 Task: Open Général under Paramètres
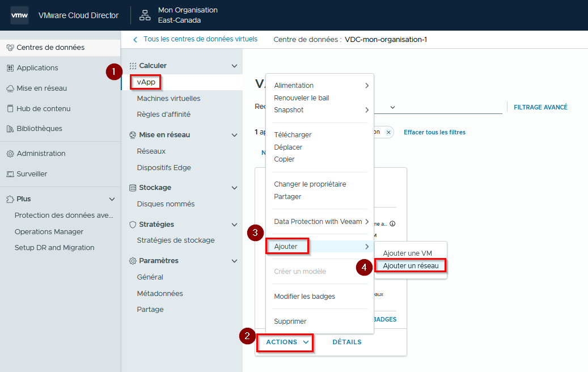pos(150,277)
